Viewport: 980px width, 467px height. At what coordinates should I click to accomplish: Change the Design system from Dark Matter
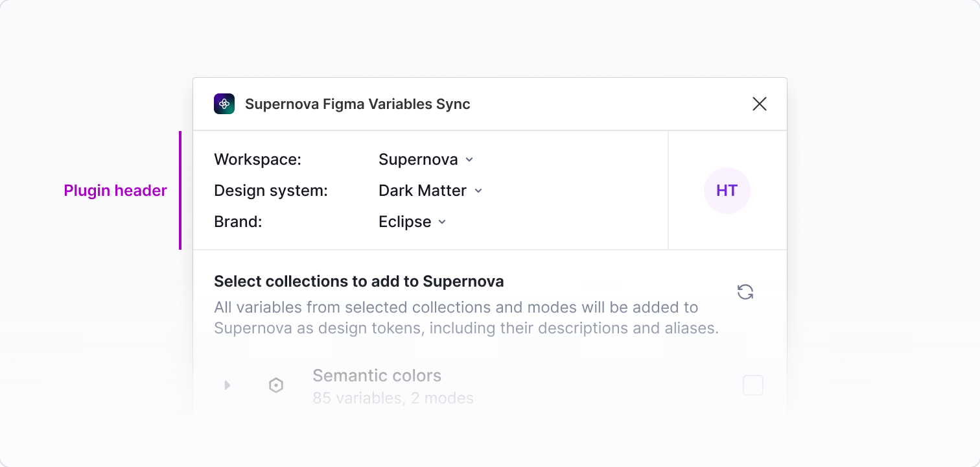[x=430, y=190]
